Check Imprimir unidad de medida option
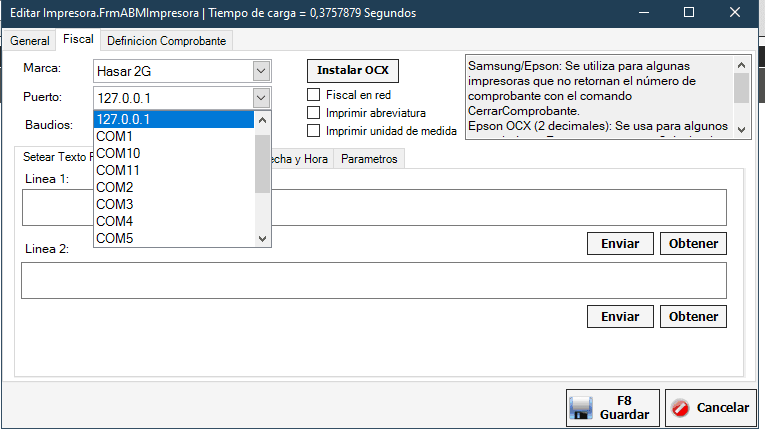Viewport: 765px width, 431px height. (x=314, y=130)
